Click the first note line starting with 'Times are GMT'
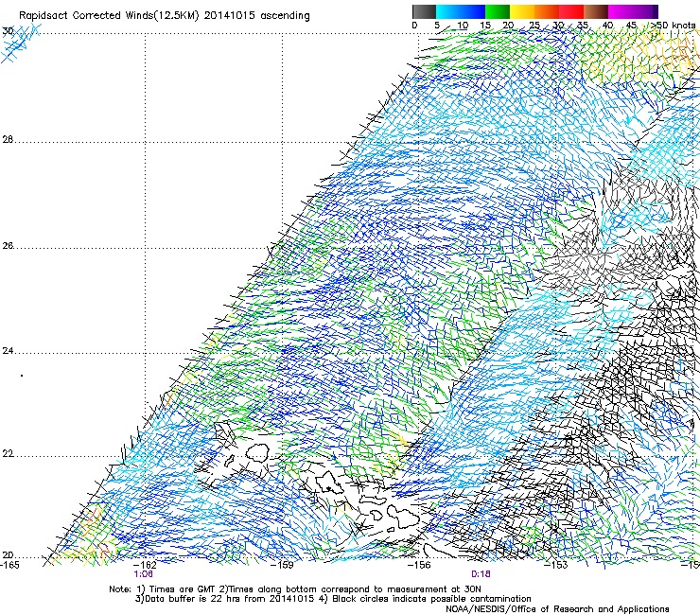This screenshot has height=615, width=700. 295,589
